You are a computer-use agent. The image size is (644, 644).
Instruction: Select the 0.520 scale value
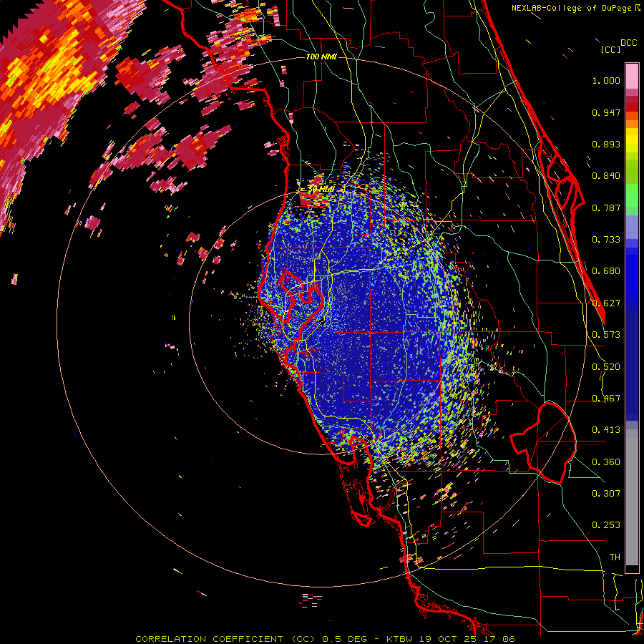606,367
